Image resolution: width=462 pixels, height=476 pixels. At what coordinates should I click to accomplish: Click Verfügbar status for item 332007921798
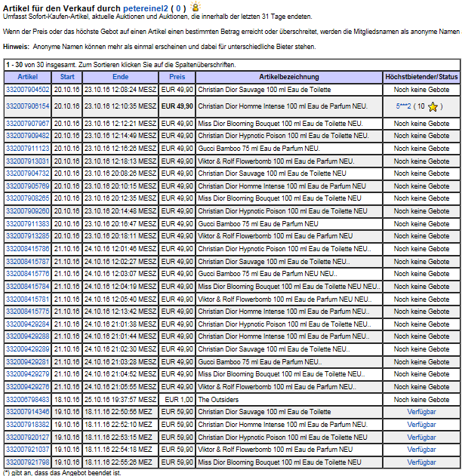pos(421,462)
